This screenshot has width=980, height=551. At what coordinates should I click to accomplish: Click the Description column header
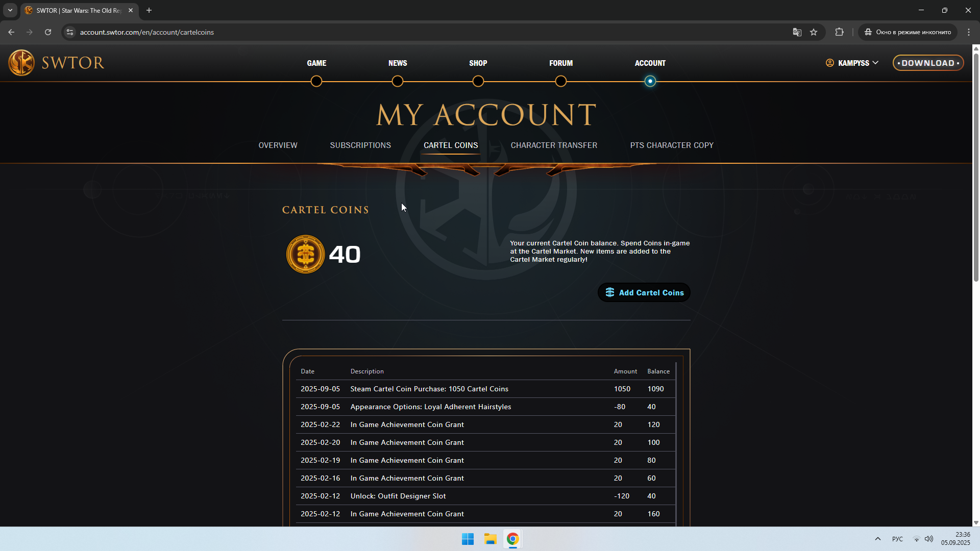point(367,371)
